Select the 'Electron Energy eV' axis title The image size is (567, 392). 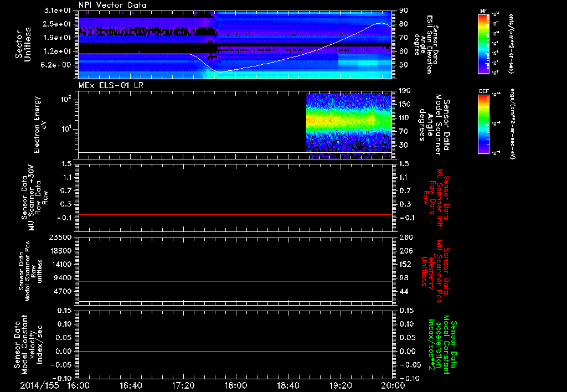41,125
